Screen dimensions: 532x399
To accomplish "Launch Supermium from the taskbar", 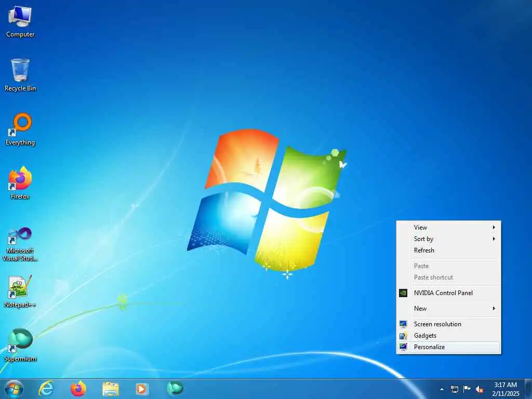I will (175, 388).
